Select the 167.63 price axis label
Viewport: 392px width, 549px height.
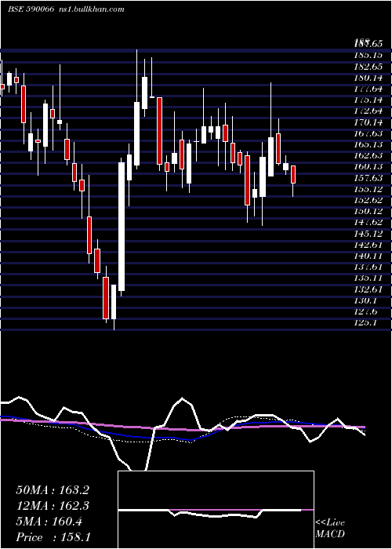[368, 133]
